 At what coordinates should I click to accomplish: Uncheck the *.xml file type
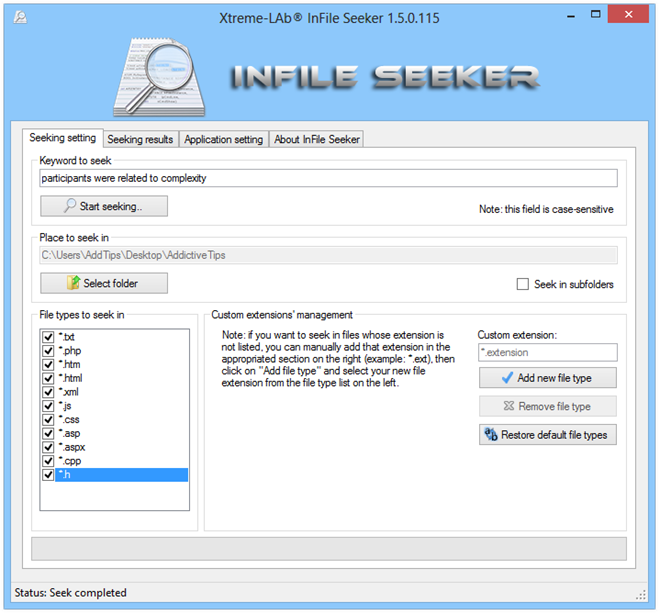(48, 392)
